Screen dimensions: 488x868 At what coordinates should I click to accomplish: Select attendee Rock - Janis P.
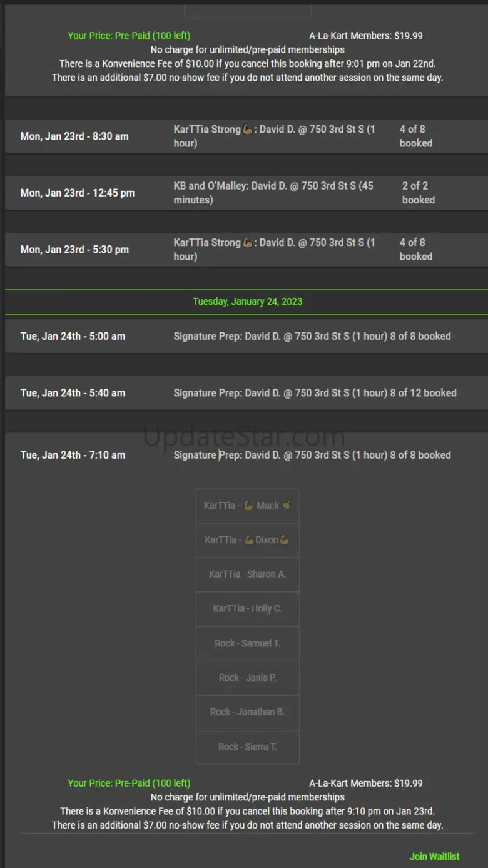click(x=248, y=678)
